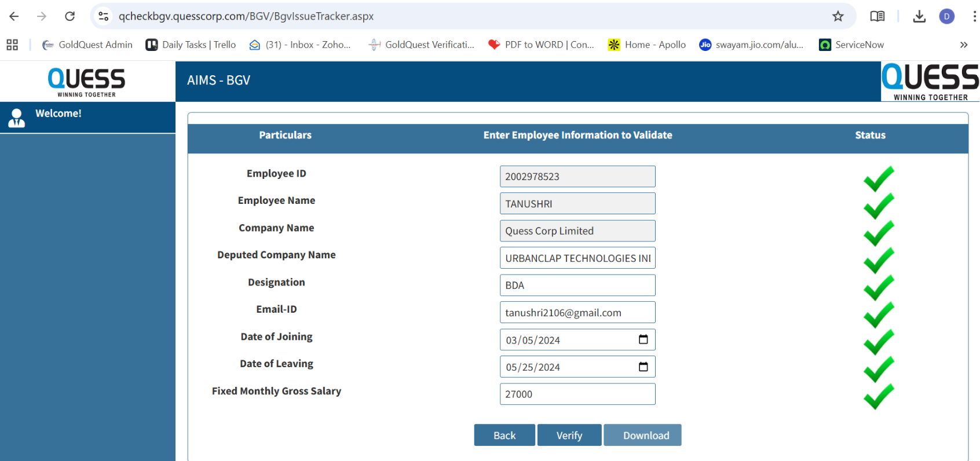Image resolution: width=980 pixels, height=461 pixels.
Task: Click the Back button
Action: click(x=504, y=435)
